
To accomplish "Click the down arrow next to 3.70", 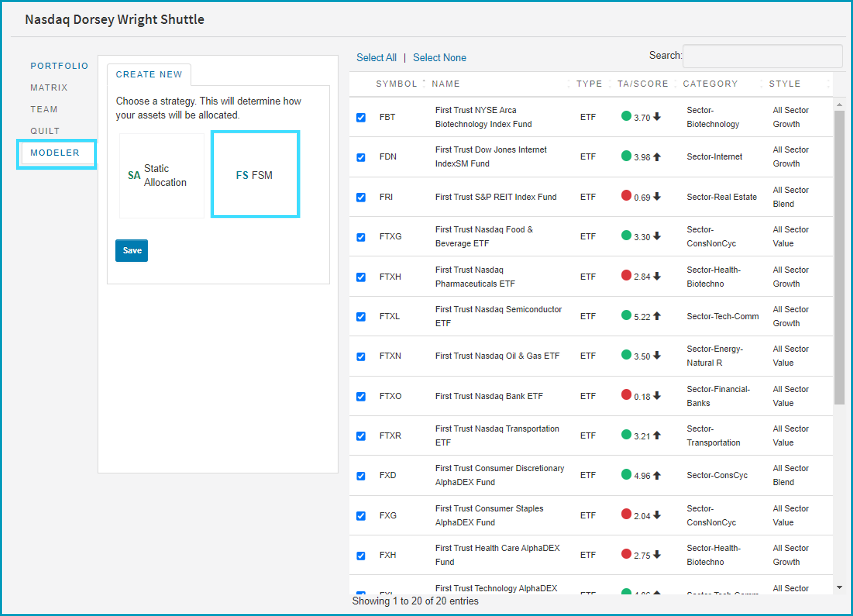I will click(657, 116).
